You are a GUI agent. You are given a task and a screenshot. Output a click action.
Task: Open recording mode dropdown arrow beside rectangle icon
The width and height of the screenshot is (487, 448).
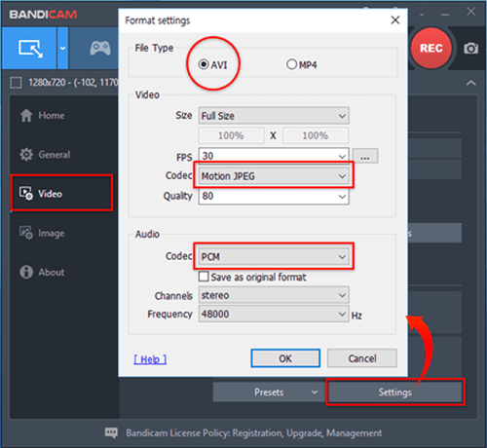point(62,48)
